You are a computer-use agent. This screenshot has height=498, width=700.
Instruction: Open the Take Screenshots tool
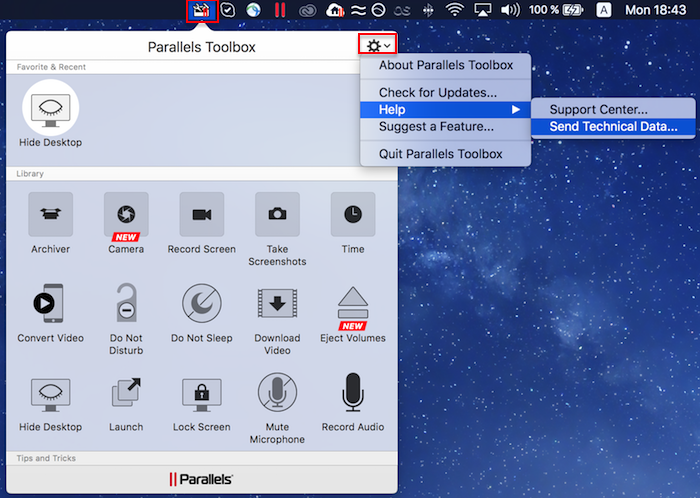point(277,214)
